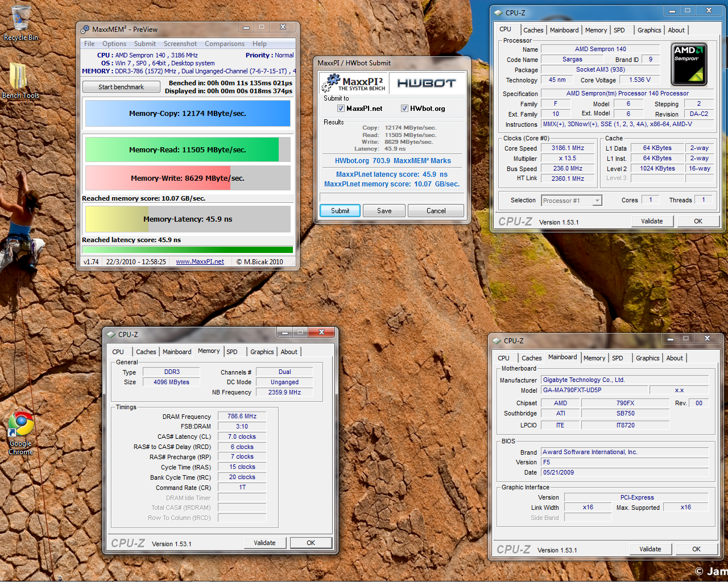Image resolution: width=728 pixels, height=582 pixels.
Task: Click Validate in CPU-Z Memory window
Action: pyautogui.click(x=264, y=543)
